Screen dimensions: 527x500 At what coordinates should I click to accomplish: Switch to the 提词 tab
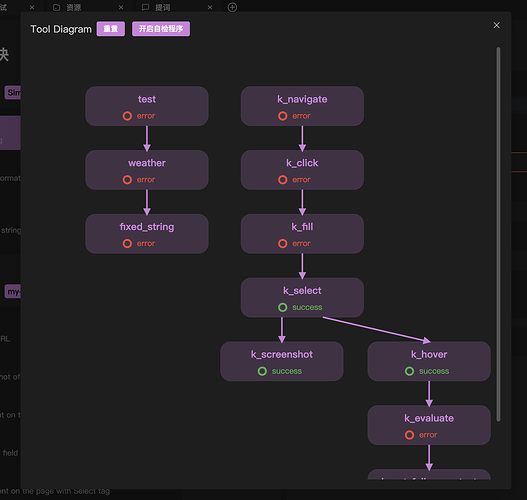[x=162, y=7]
